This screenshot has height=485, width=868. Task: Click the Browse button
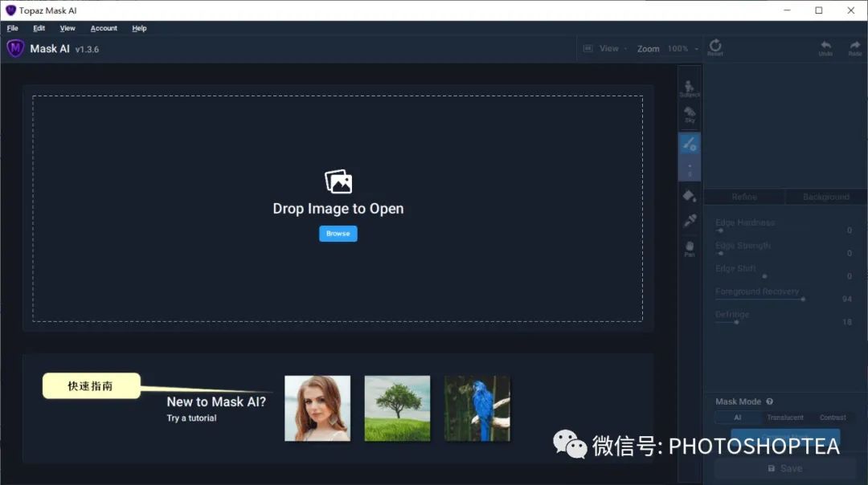pyautogui.click(x=338, y=234)
